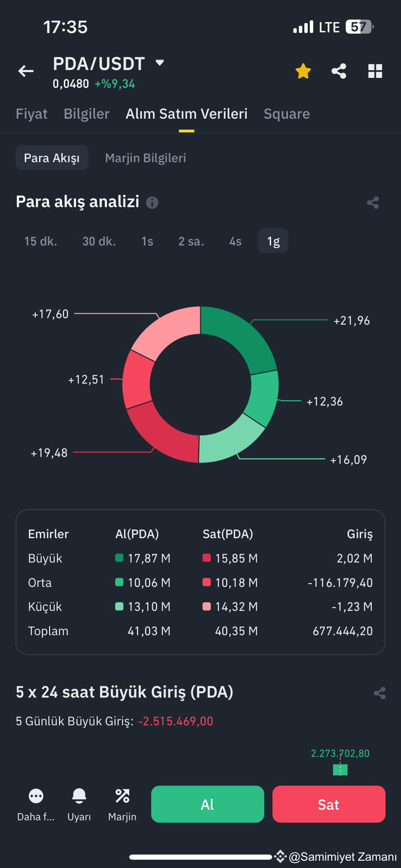Viewport: 401px width, 868px height.
Task: Select the 15 dk. timeframe option
Action: coord(41,241)
